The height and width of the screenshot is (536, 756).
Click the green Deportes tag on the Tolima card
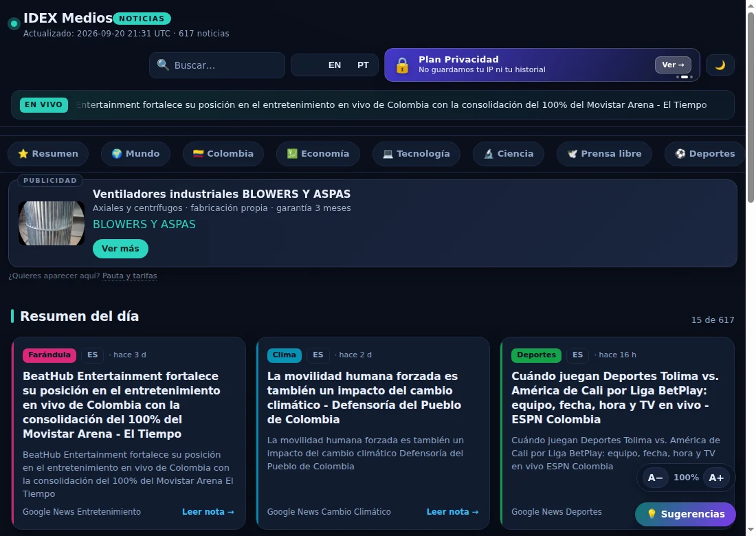coord(536,355)
